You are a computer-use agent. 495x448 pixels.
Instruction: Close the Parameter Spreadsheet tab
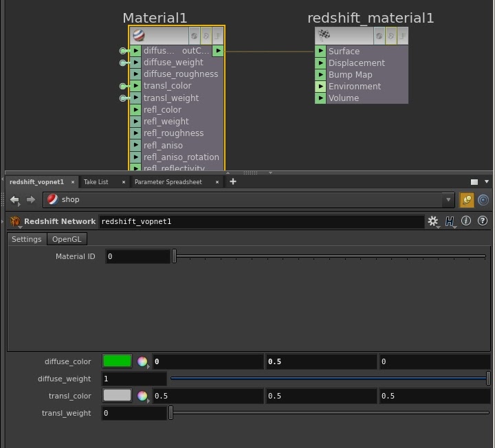[x=217, y=182]
